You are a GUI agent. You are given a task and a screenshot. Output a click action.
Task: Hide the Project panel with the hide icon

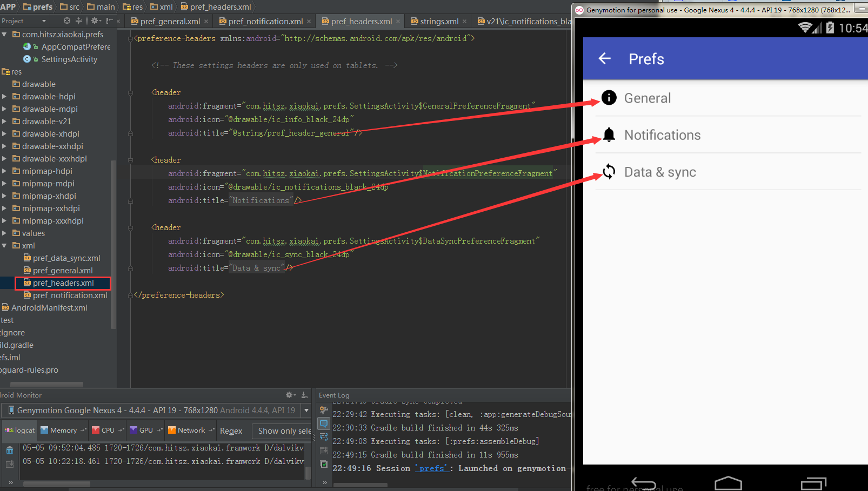point(110,21)
